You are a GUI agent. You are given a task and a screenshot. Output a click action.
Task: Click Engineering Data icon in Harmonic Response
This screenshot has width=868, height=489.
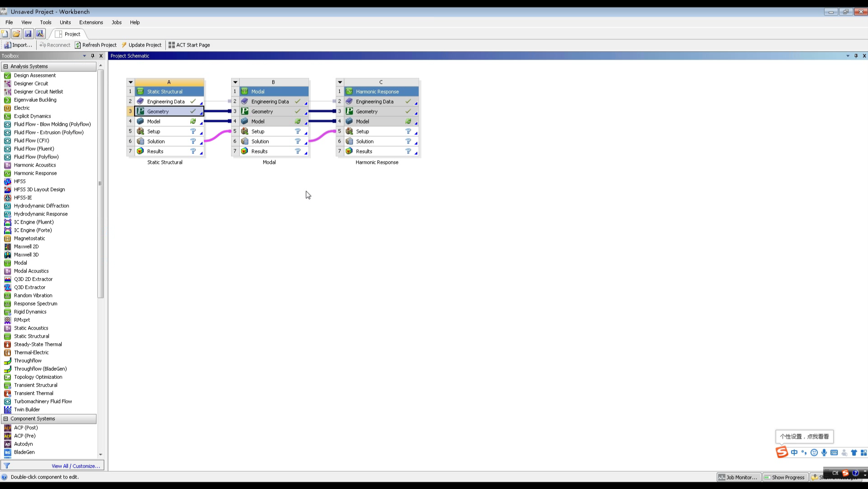349,101
